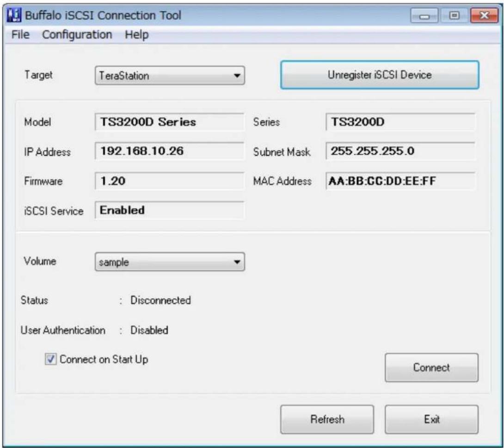The width and height of the screenshot is (504, 448).
Task: Click the Buffalo app icon in title bar
Action: coord(14,15)
